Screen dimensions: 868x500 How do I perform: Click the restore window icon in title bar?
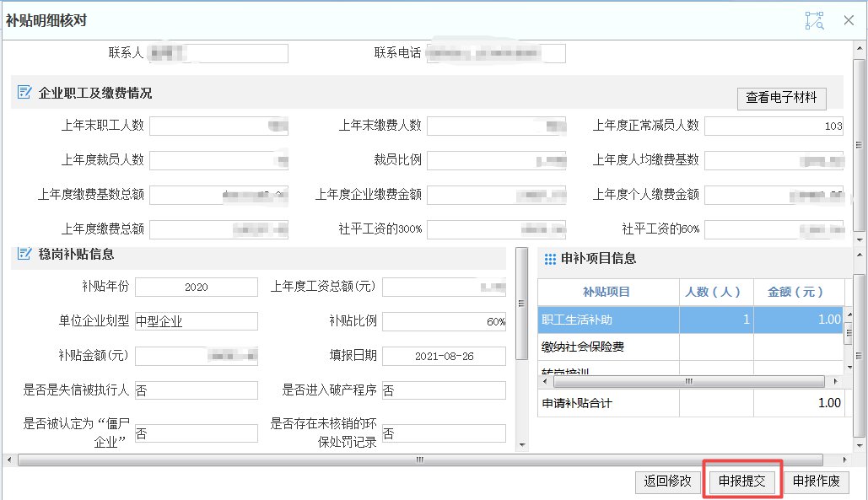(x=813, y=20)
